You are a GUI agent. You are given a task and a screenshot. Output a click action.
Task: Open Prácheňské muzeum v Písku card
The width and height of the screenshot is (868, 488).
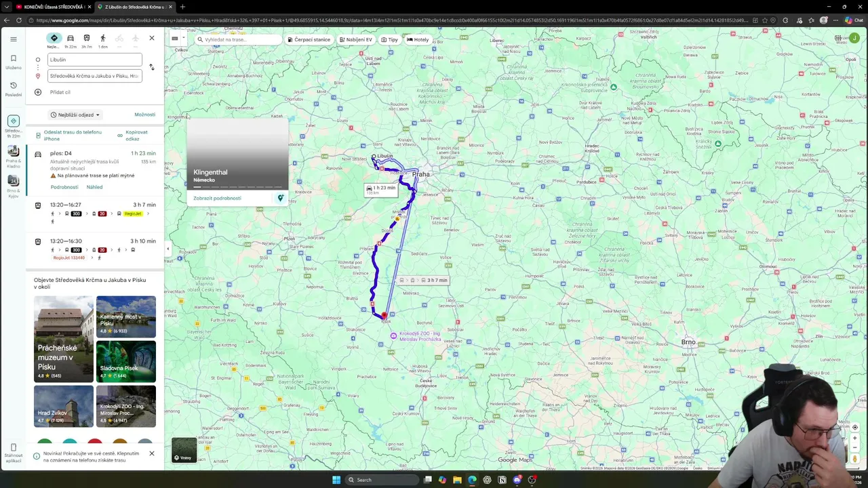pos(64,339)
